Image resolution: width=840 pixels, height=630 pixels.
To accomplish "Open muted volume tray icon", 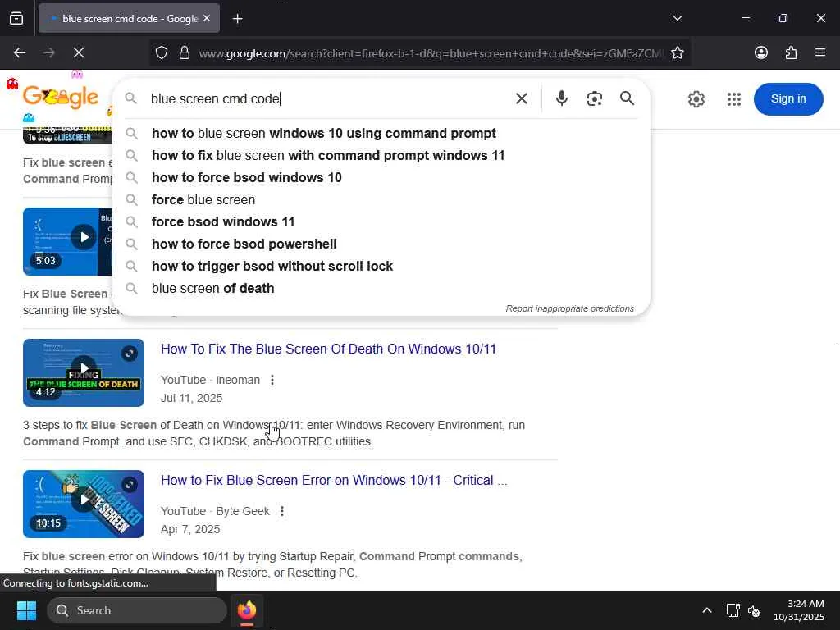I will tap(754, 610).
